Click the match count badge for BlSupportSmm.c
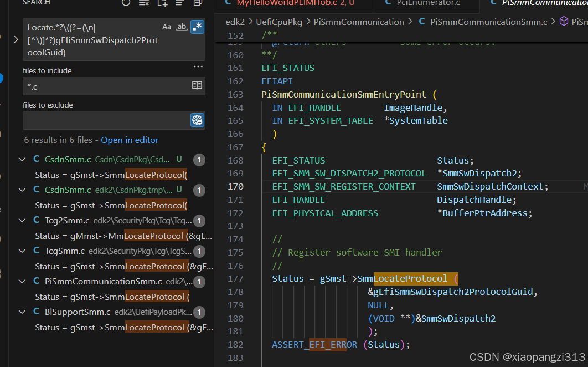 (199, 312)
